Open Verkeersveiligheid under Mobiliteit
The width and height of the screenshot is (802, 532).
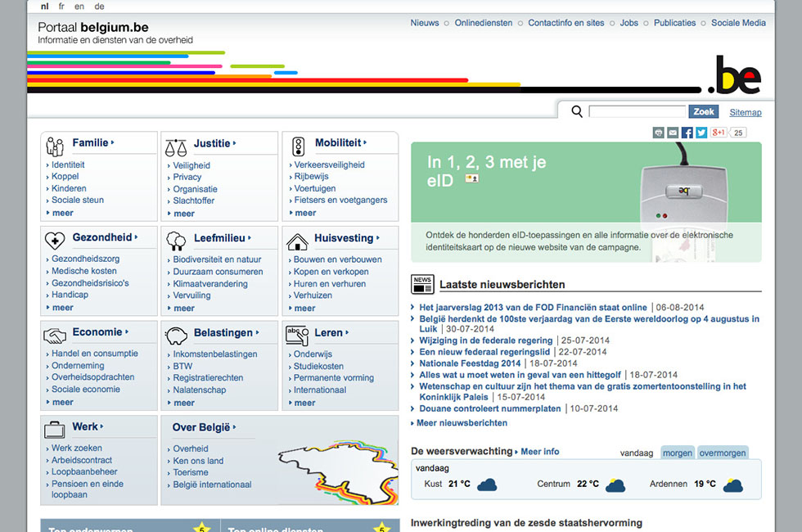pos(329,165)
